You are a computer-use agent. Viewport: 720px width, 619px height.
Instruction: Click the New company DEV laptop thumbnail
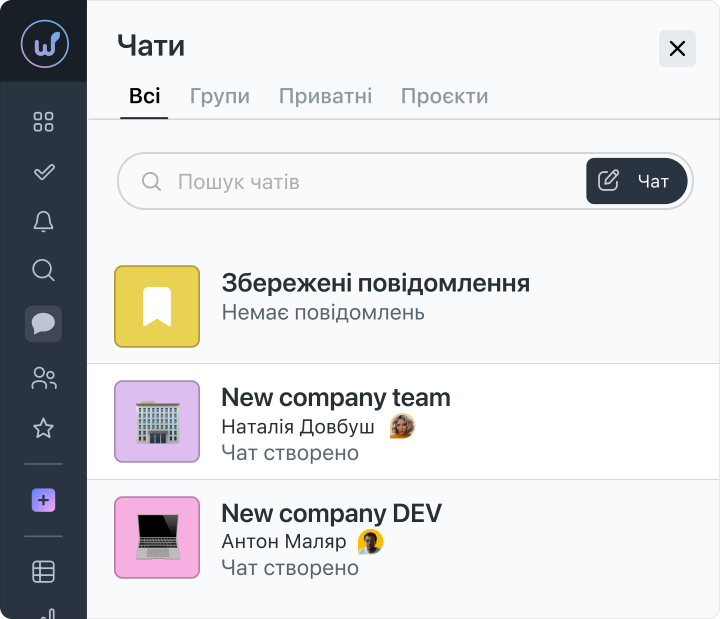(x=157, y=537)
